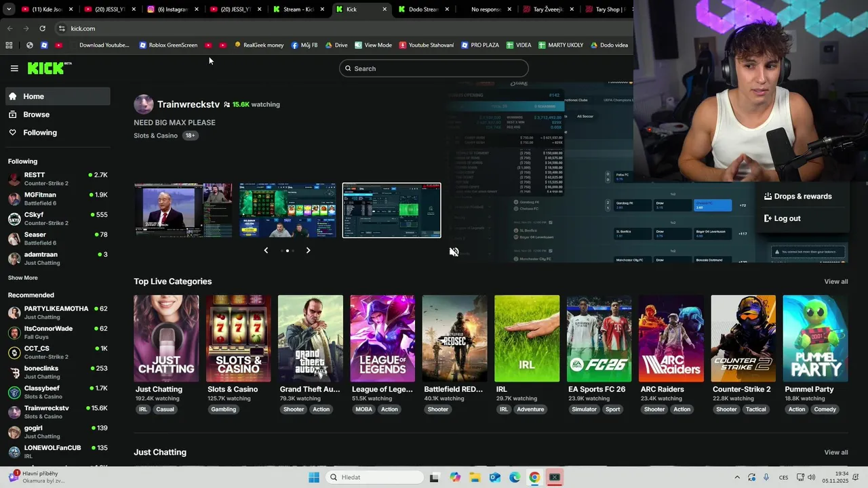868x488 pixels.
Task: Reload the page in browser toolbar
Action: point(42,28)
